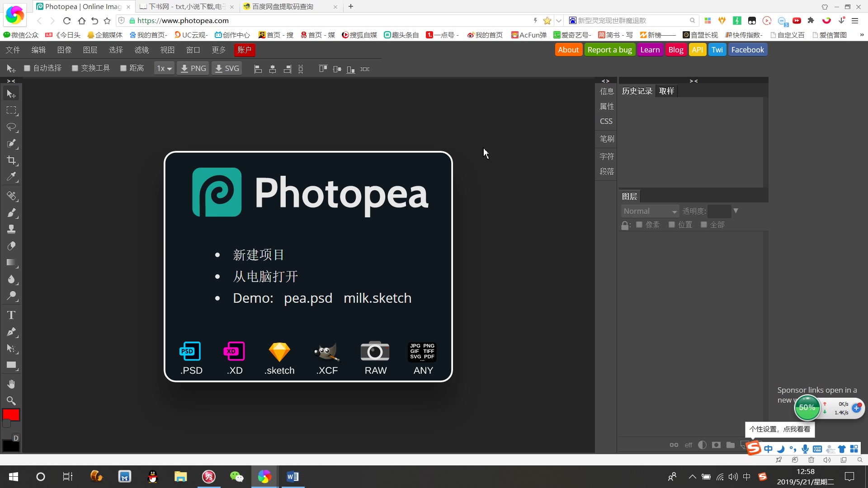Click the Report a bug button
This screenshot has height=488, width=868.
click(x=609, y=50)
